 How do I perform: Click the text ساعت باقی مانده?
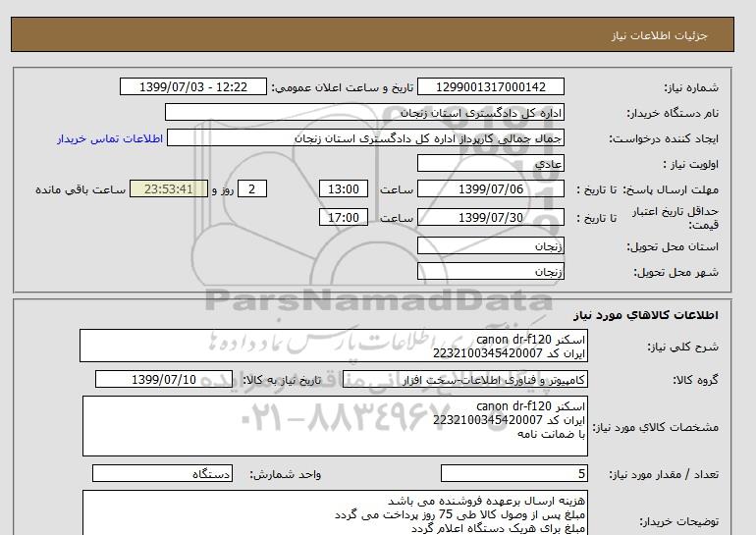(81, 189)
